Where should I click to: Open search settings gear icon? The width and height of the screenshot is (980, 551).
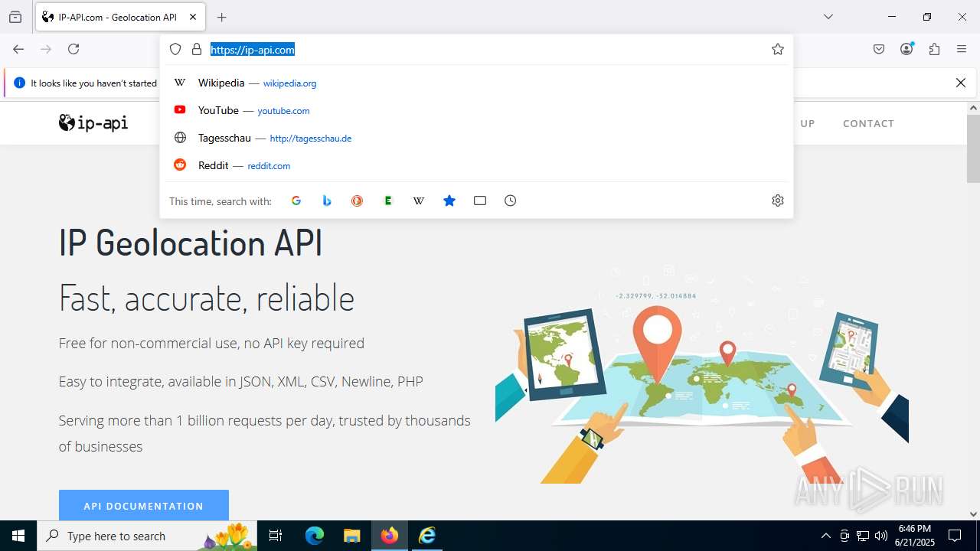[x=778, y=201]
